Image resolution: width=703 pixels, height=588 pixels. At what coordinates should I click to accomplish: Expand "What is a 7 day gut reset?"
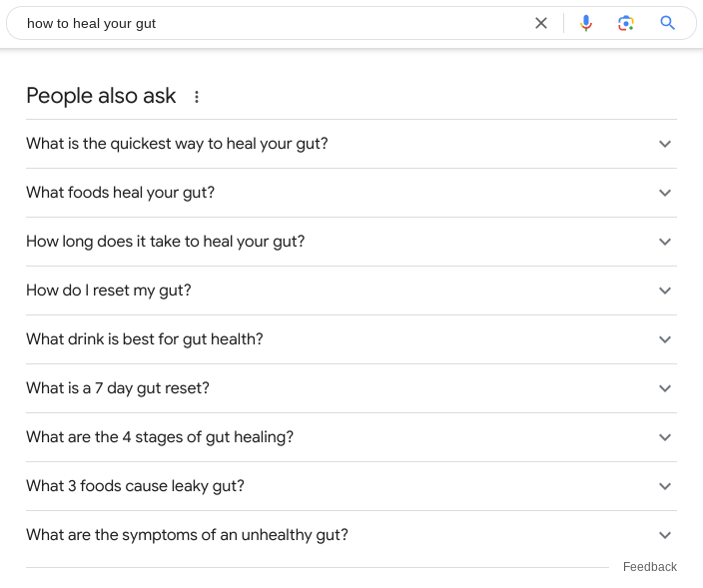click(118, 388)
